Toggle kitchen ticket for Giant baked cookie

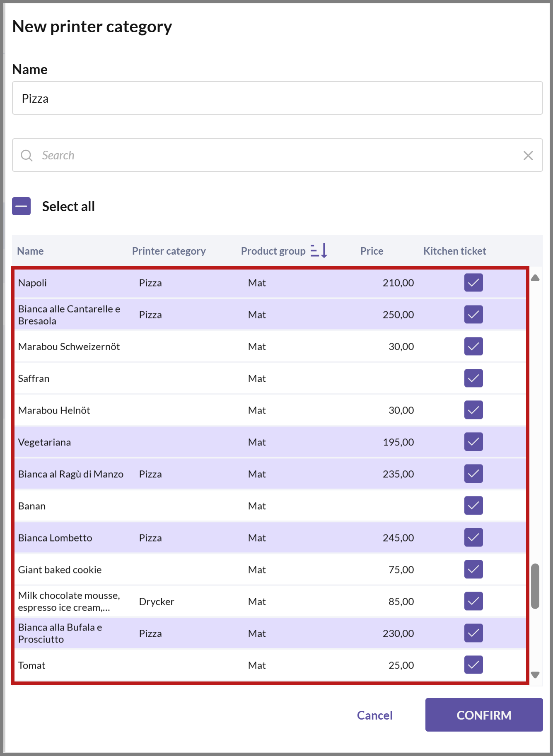[473, 569]
